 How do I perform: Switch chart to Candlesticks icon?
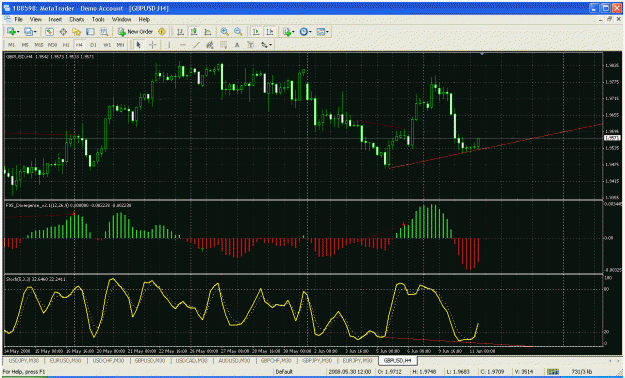[194, 32]
